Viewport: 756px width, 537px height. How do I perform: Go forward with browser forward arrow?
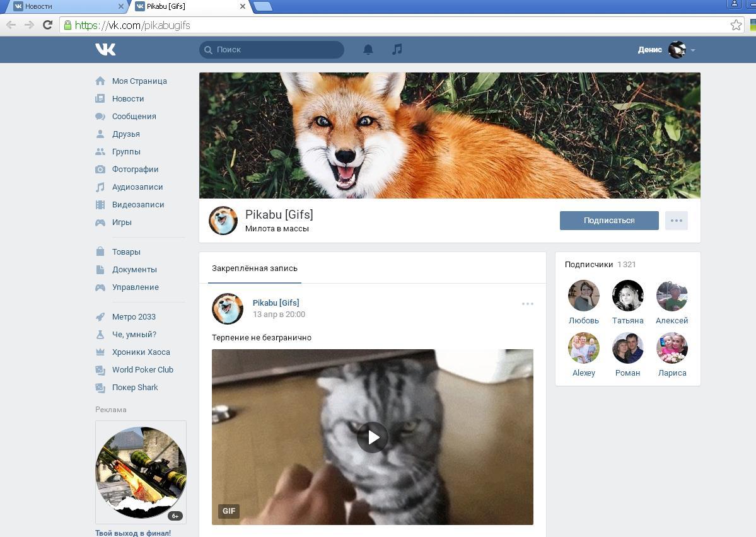29,25
